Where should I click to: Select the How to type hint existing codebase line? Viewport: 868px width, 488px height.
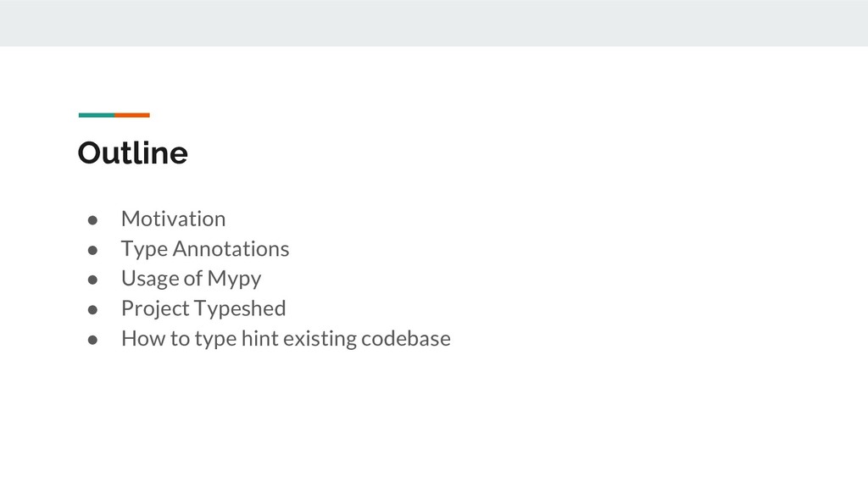tap(286, 339)
